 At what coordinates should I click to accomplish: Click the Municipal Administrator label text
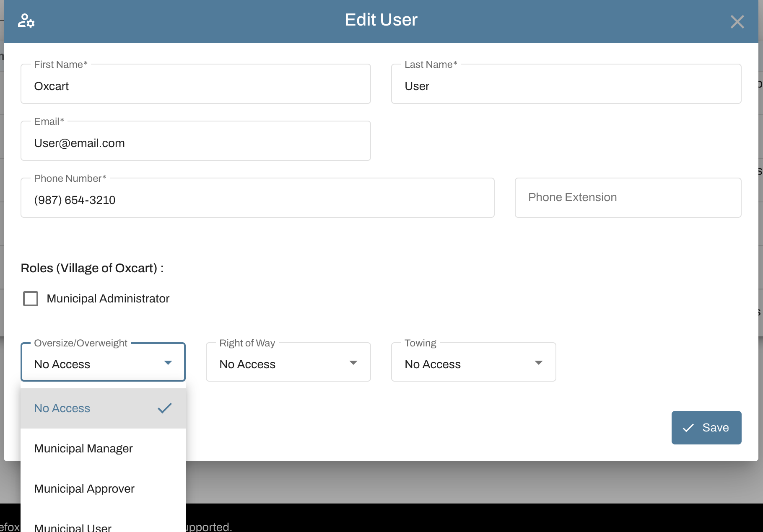click(x=108, y=299)
